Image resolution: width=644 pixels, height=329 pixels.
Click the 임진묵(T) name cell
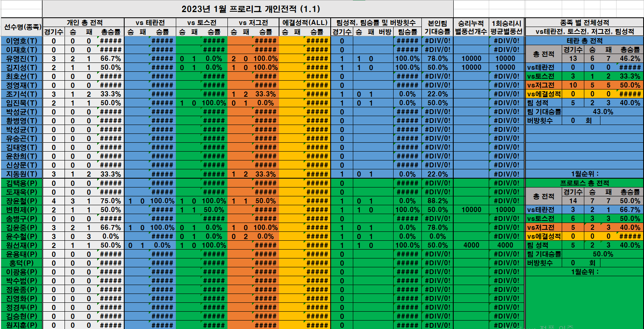click(x=22, y=103)
